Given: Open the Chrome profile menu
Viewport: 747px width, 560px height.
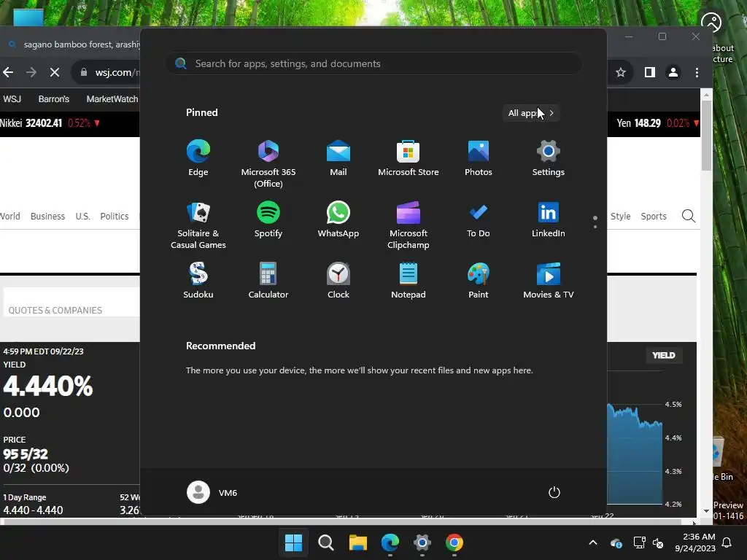Looking at the screenshot, I should [x=673, y=72].
